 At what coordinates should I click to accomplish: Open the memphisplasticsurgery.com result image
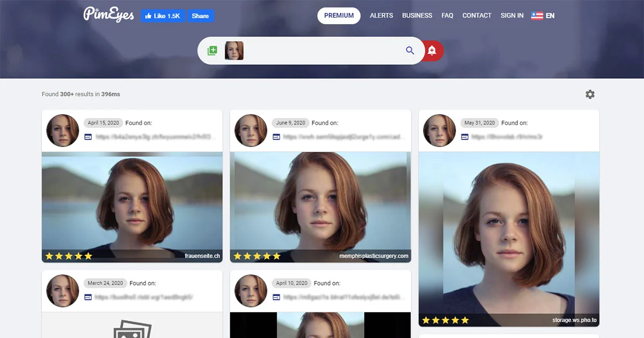click(x=320, y=207)
